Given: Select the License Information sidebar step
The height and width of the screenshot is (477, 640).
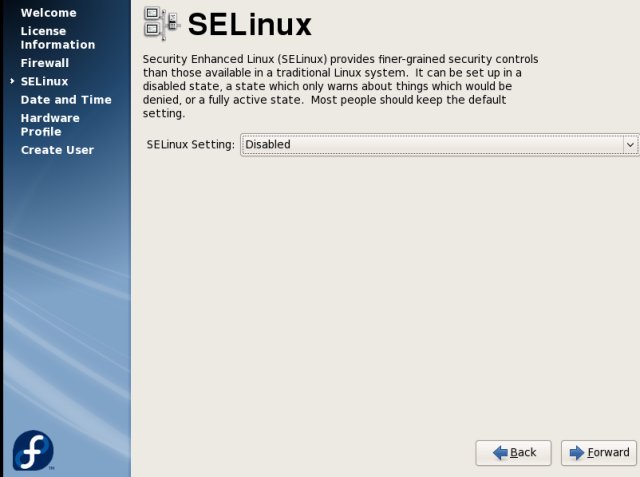Looking at the screenshot, I should click(58, 38).
